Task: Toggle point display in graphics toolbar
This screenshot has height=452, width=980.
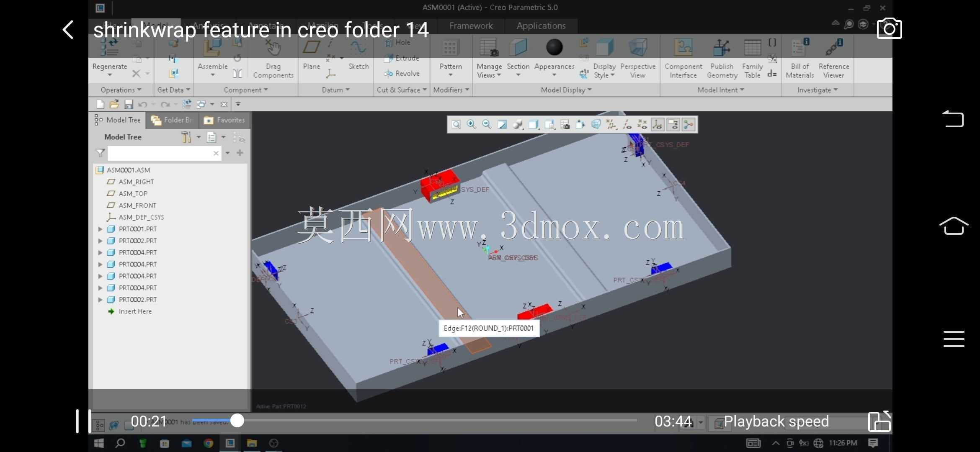Action: pyautogui.click(x=642, y=124)
